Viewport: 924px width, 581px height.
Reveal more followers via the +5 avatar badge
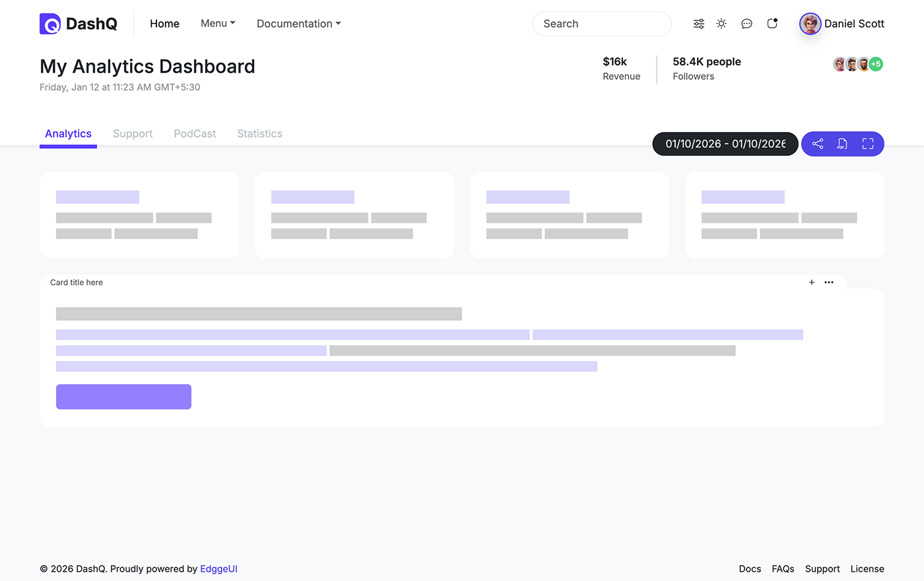coord(876,63)
